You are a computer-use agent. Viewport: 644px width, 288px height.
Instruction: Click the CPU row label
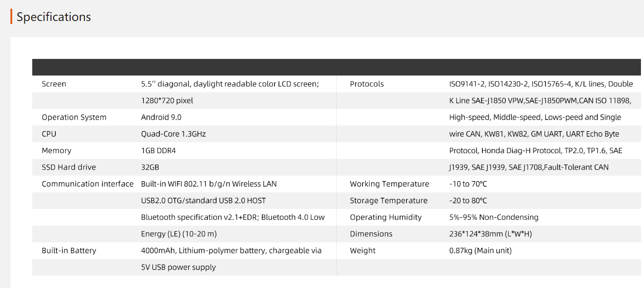click(49, 134)
